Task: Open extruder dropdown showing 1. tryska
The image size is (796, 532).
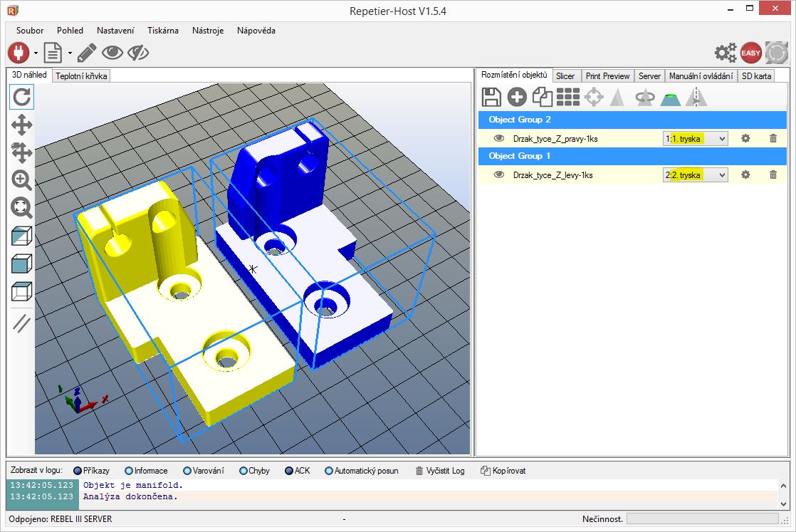Action: coord(696,139)
